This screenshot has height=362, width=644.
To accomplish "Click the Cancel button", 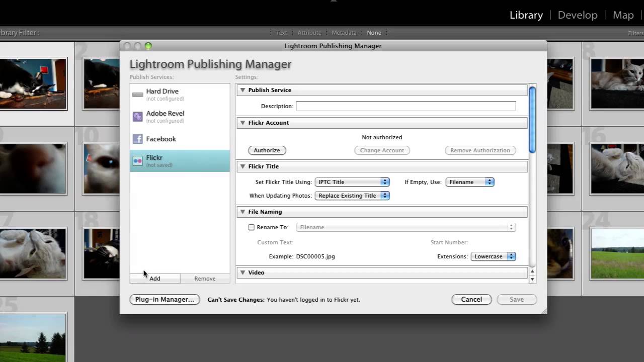I will pos(471,299).
